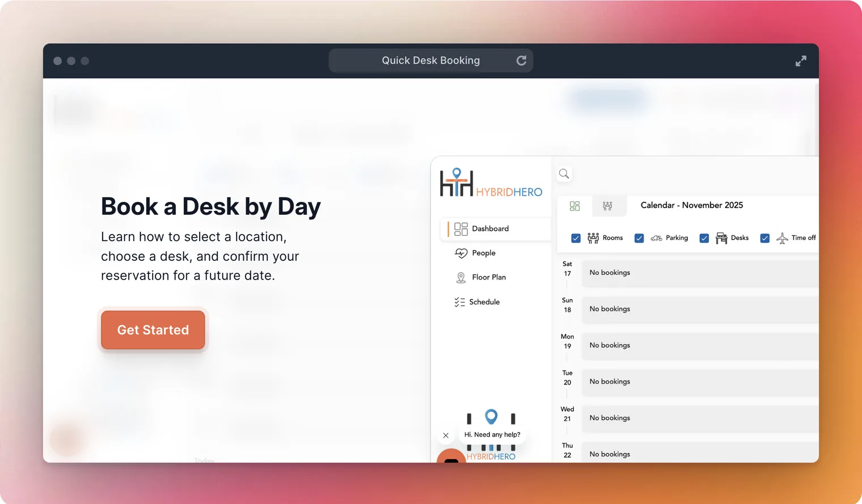Click the 'Hi. Need any help?' message

pos(492,435)
